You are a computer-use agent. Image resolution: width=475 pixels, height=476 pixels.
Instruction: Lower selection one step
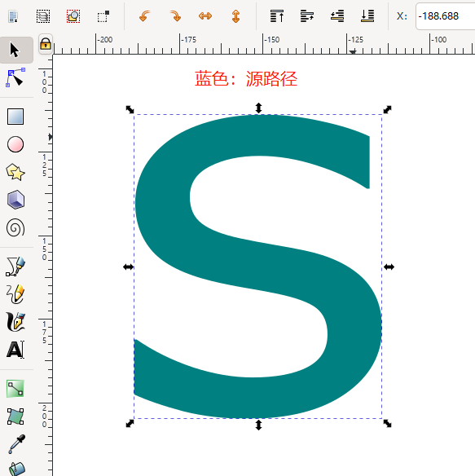pyautogui.click(x=337, y=16)
